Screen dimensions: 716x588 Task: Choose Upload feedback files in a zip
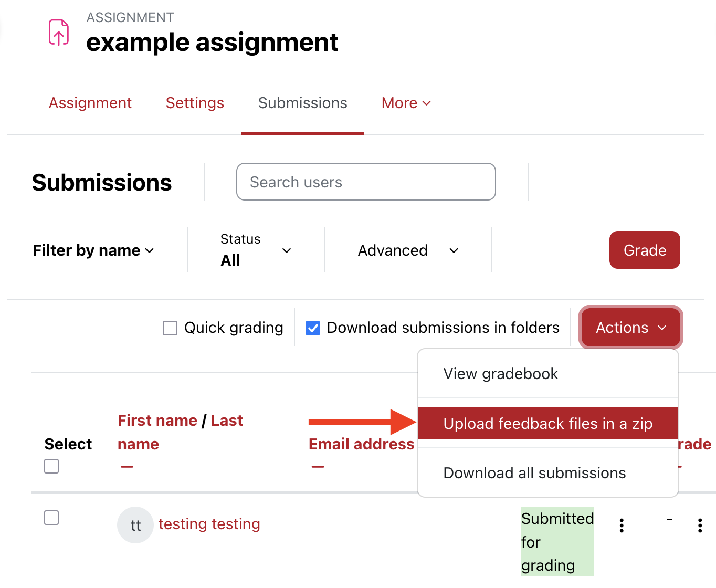(x=547, y=423)
